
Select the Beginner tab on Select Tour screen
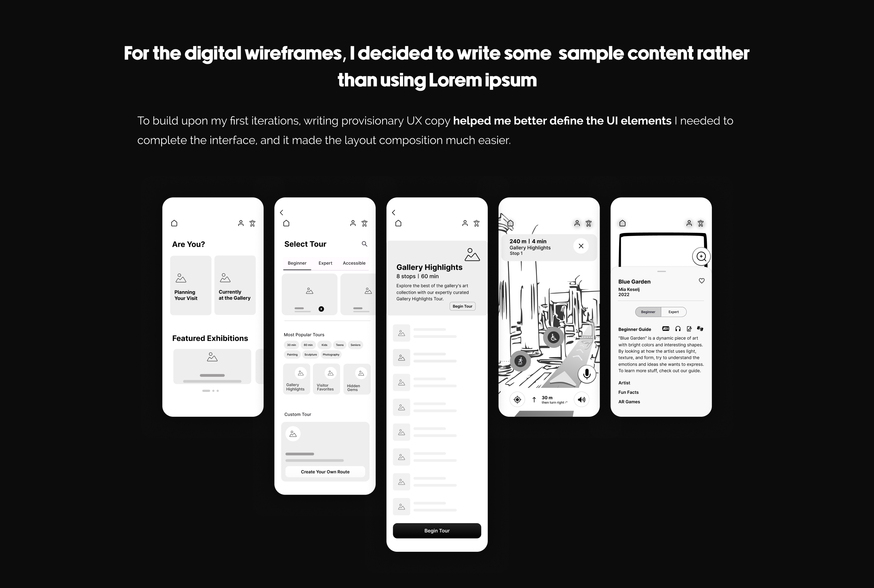click(297, 263)
